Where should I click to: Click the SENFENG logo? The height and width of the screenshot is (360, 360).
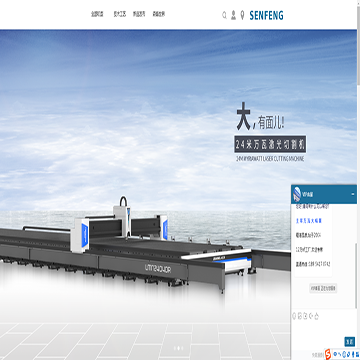pos(266,15)
